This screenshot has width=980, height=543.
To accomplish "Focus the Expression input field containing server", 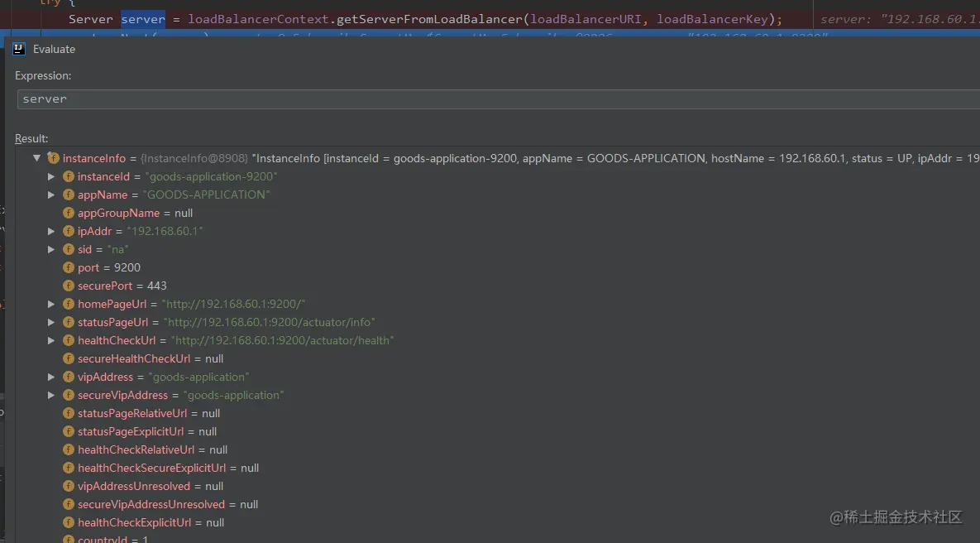I will click(x=498, y=99).
